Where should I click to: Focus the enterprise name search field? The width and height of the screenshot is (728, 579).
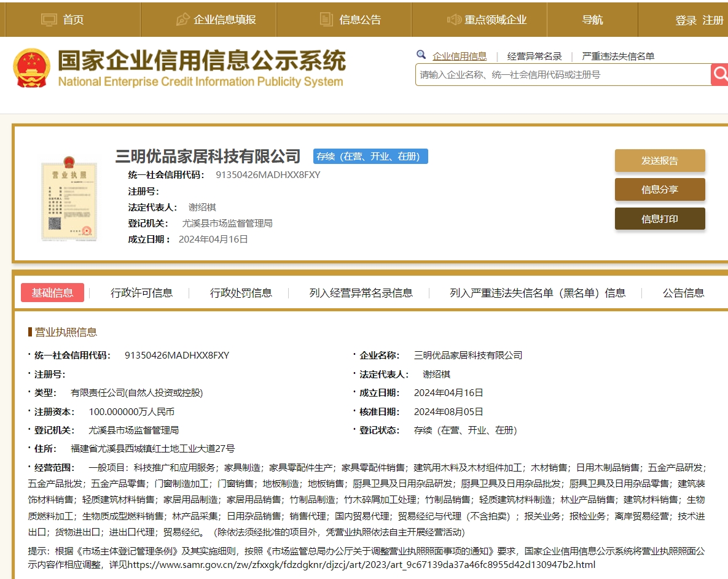point(563,75)
